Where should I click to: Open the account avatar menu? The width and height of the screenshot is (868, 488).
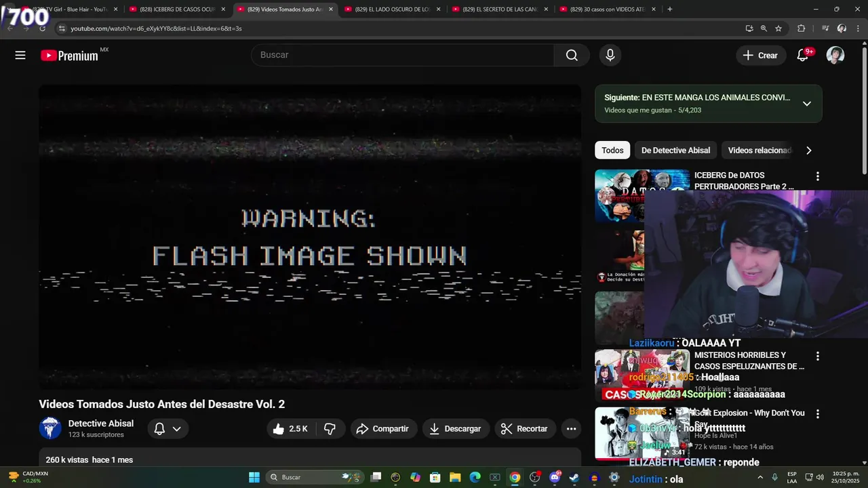pos(835,56)
